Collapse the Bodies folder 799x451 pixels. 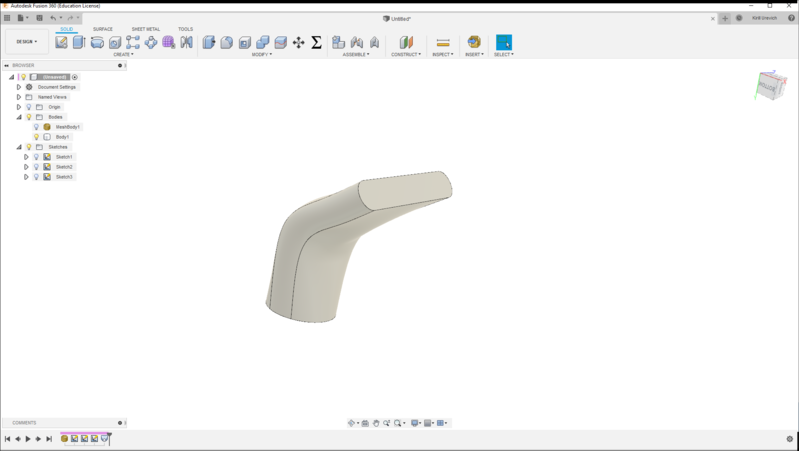point(19,117)
